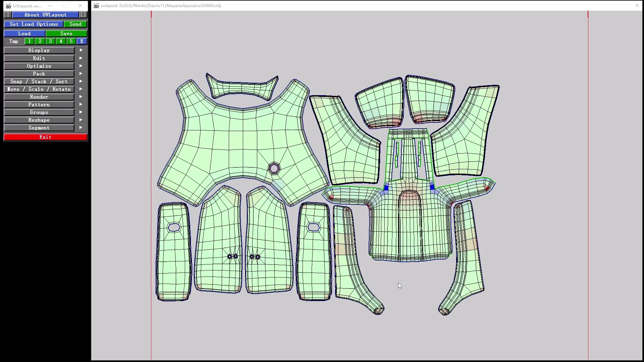This screenshot has height=362, width=644.
Task: Click the red Exit button
Action: (45, 137)
